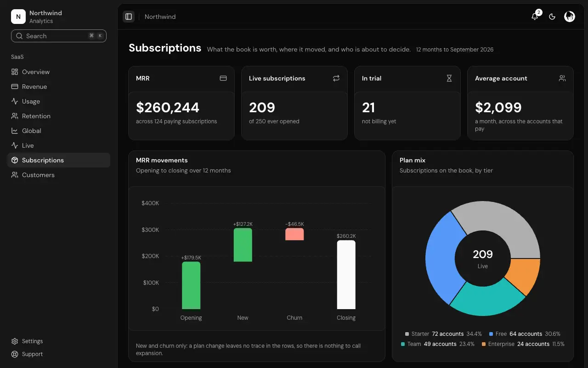The image size is (588, 368).
Task: Click the Global chart icon
Action: (x=15, y=131)
